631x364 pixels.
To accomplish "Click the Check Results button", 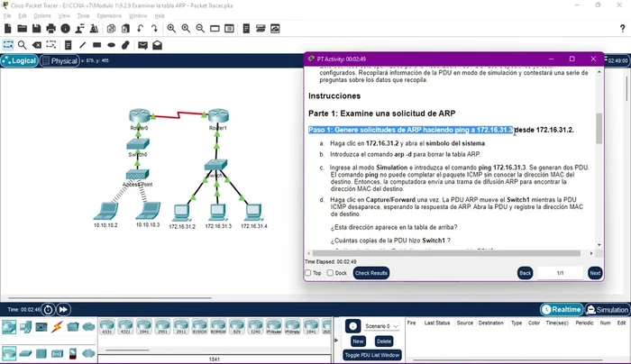I will tap(371, 273).
